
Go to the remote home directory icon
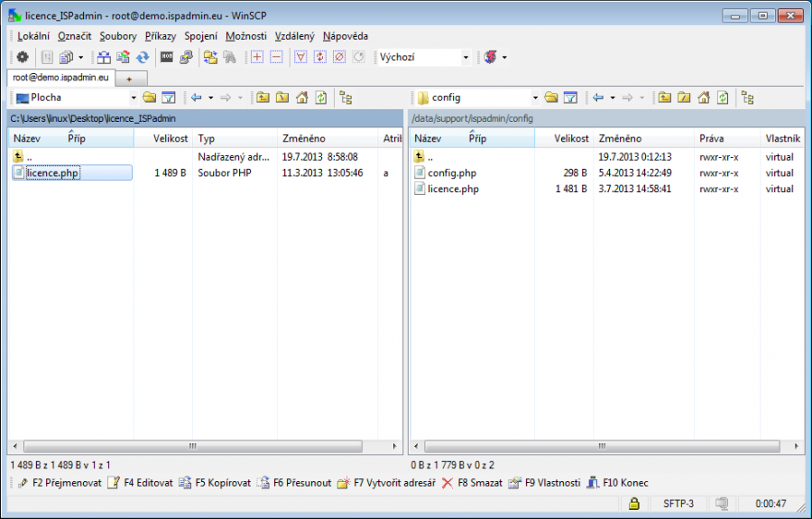[x=704, y=97]
